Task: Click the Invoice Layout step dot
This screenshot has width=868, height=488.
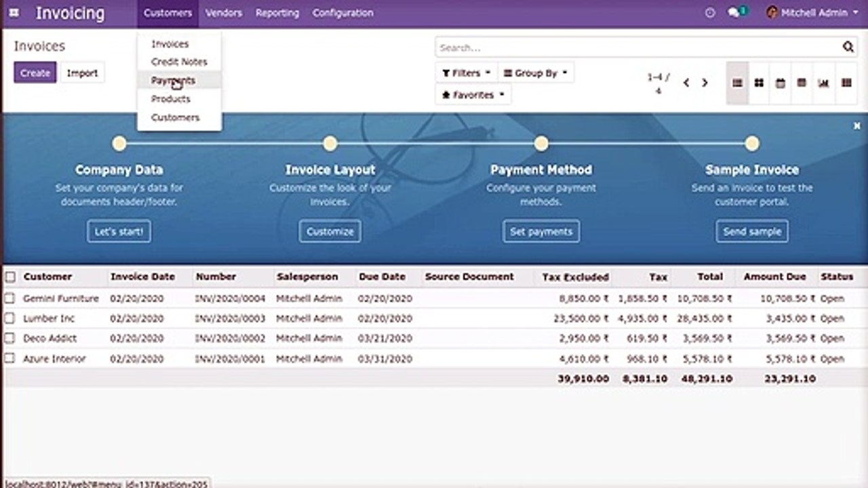Action: pos(330,144)
